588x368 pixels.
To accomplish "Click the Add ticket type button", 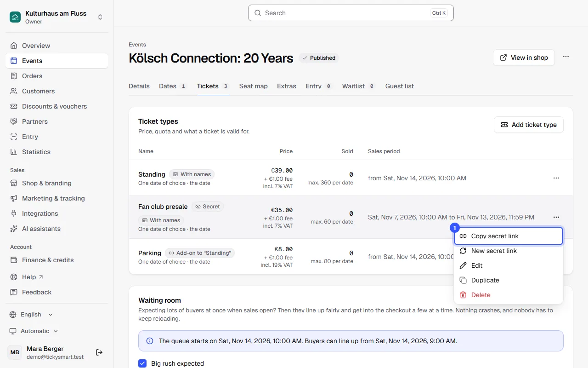I will tap(529, 125).
